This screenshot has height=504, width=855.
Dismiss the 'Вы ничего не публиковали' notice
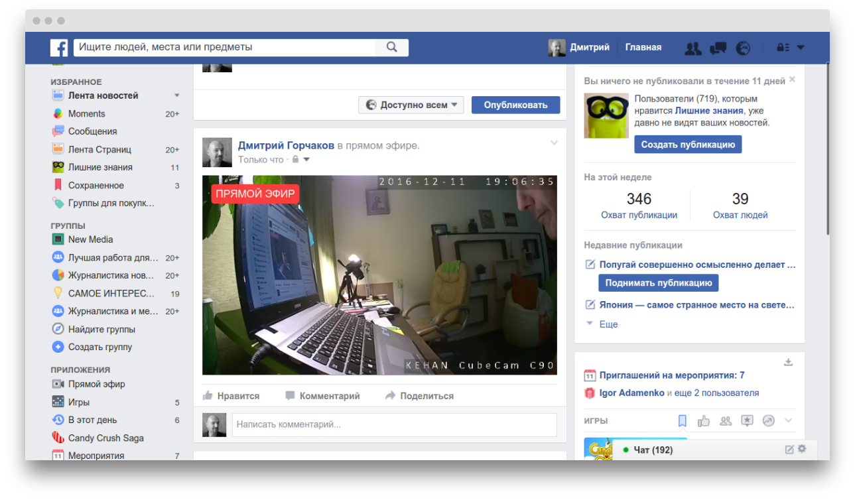[792, 80]
